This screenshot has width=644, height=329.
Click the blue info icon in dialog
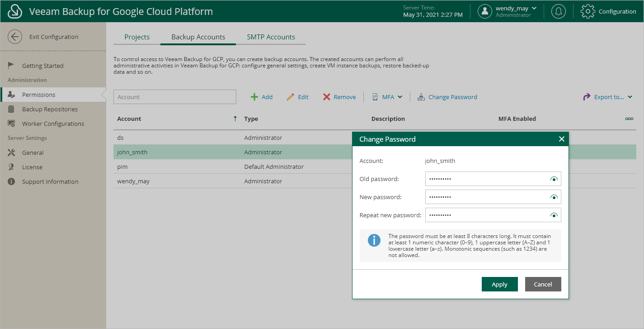click(x=374, y=240)
